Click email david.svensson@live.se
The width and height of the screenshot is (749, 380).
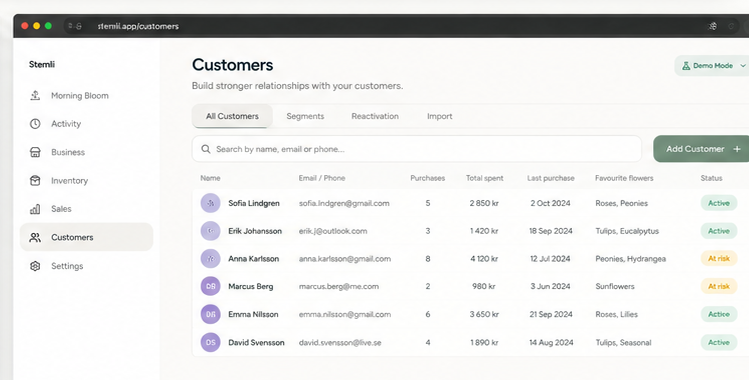coord(340,342)
